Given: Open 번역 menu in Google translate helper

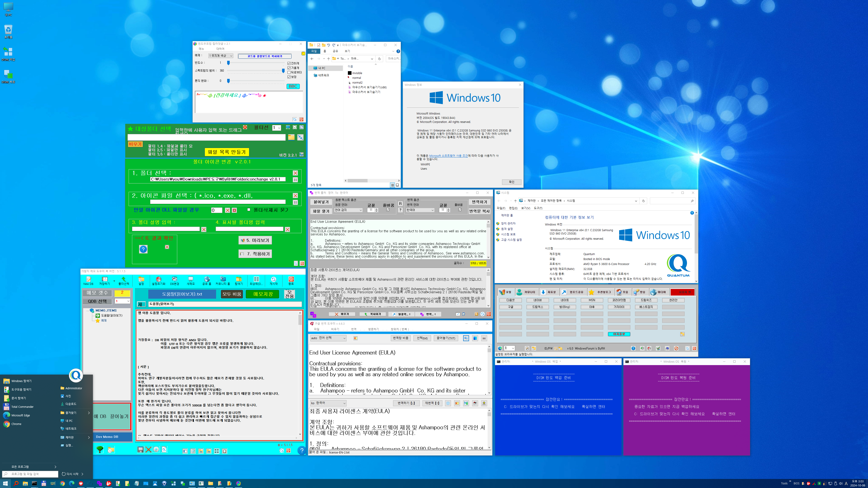Looking at the screenshot, I should pyautogui.click(x=354, y=329).
